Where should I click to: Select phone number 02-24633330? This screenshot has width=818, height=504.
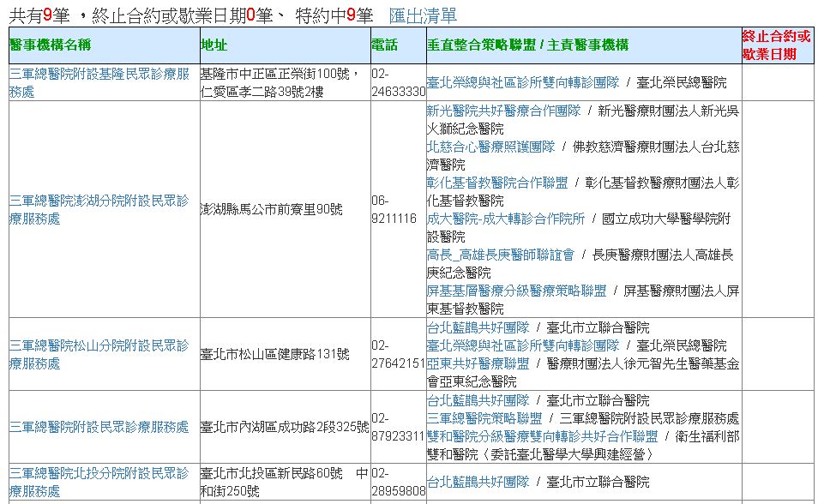399,82
